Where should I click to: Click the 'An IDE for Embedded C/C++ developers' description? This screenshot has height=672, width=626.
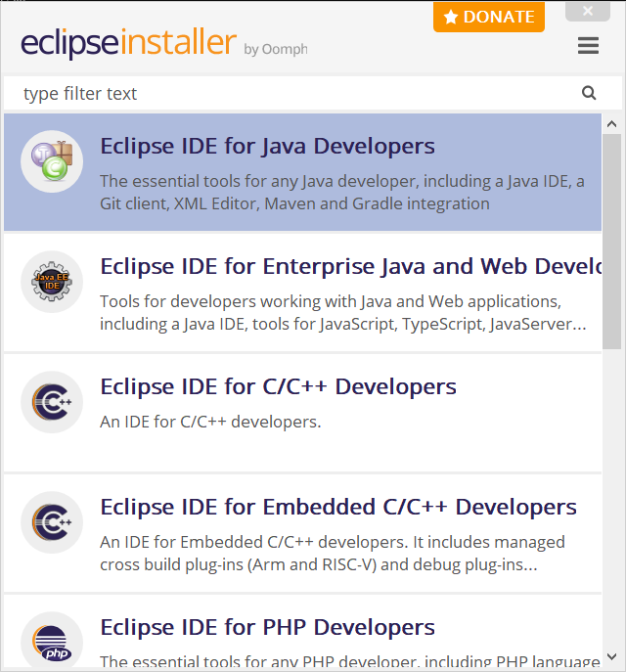(333, 554)
